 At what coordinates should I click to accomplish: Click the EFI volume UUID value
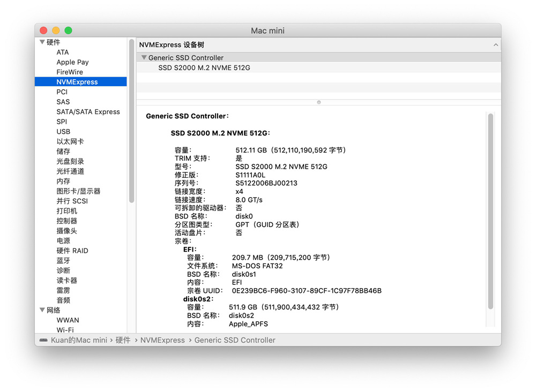pyautogui.click(x=307, y=291)
